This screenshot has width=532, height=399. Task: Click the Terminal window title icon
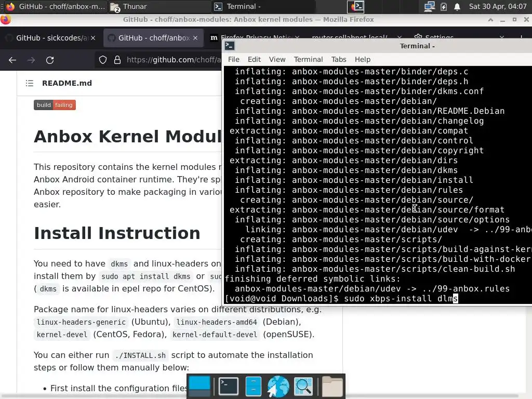point(230,46)
